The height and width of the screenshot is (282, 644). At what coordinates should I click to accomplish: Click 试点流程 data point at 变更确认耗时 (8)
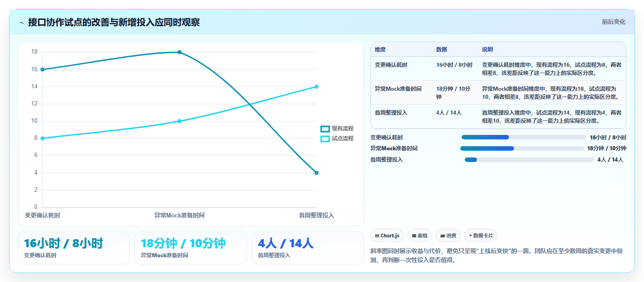[x=42, y=138]
